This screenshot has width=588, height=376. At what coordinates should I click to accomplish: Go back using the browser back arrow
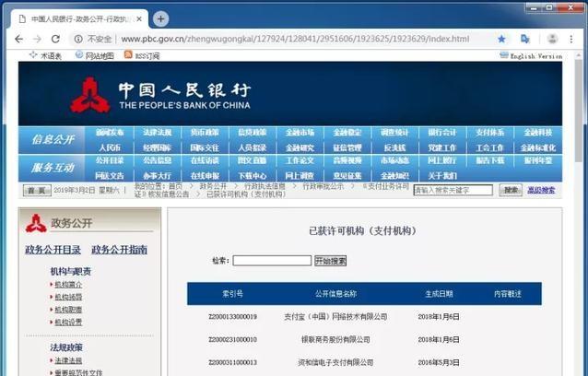[x=18, y=39]
